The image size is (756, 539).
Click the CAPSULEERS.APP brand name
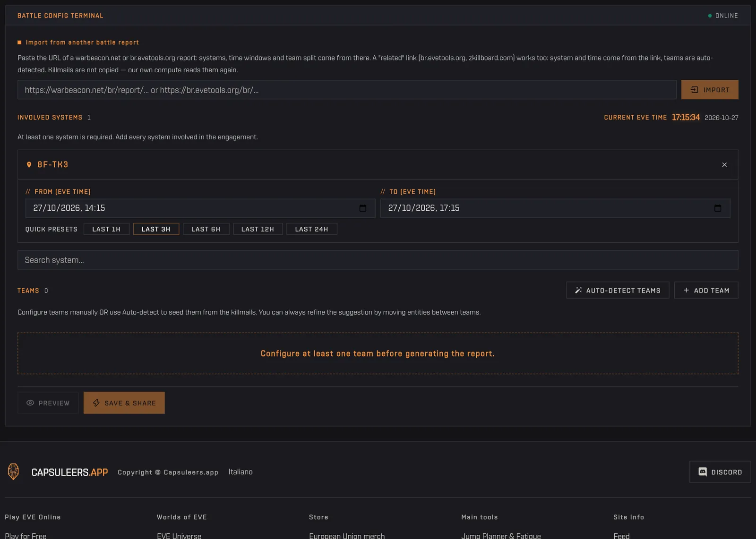pos(69,472)
